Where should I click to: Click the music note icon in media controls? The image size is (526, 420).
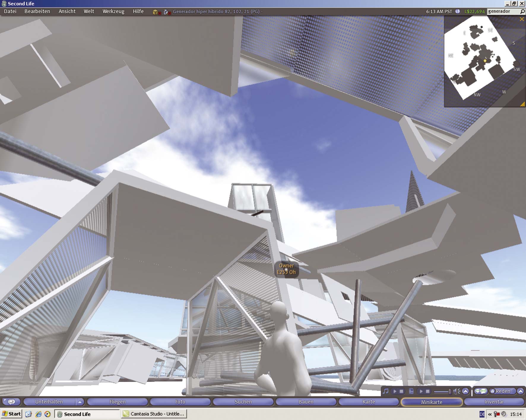[x=386, y=391]
